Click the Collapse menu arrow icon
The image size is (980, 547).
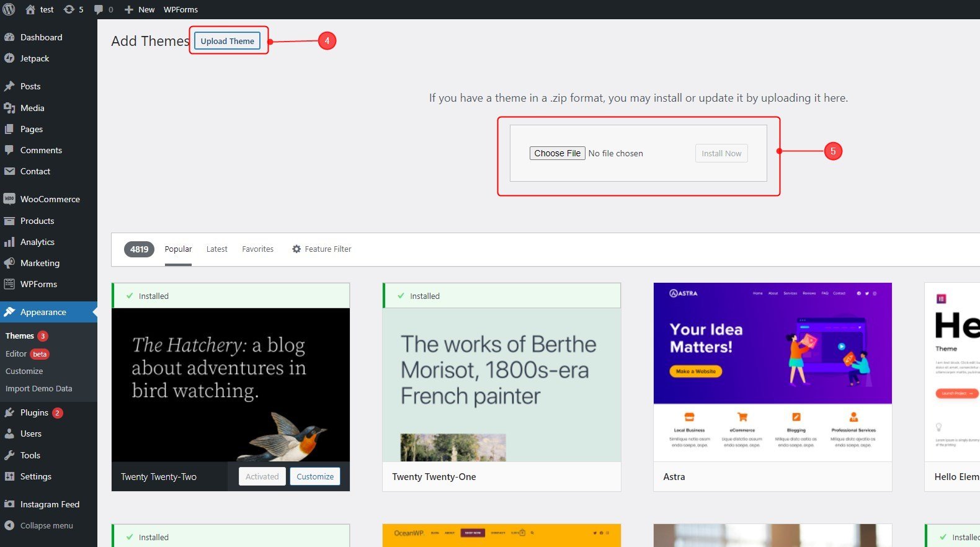click(9, 525)
